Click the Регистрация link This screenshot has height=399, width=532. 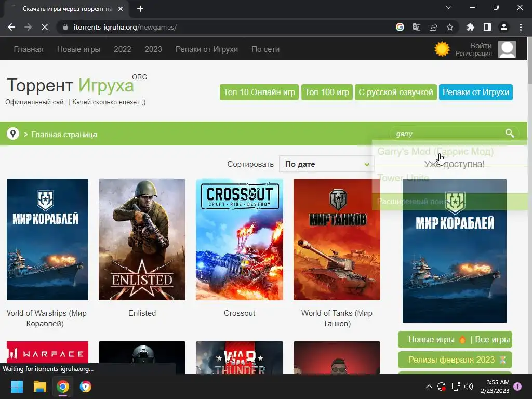474,54
